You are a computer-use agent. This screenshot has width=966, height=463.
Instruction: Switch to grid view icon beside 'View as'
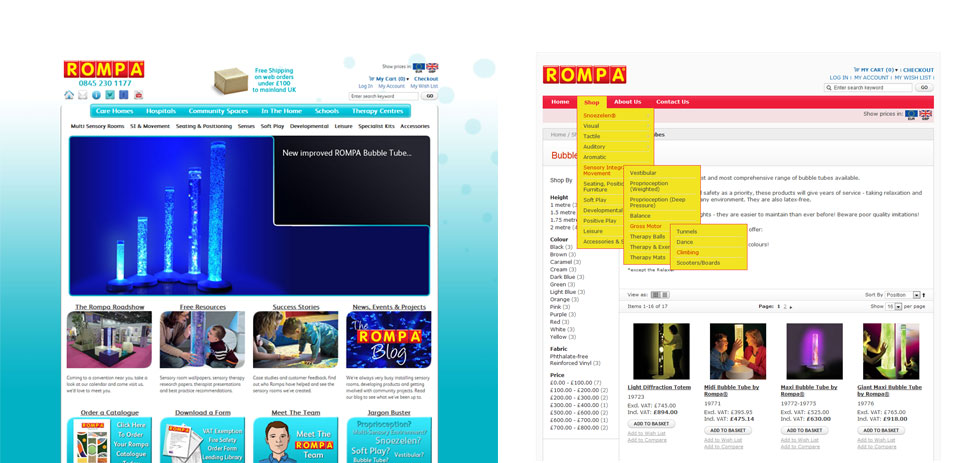[656, 295]
